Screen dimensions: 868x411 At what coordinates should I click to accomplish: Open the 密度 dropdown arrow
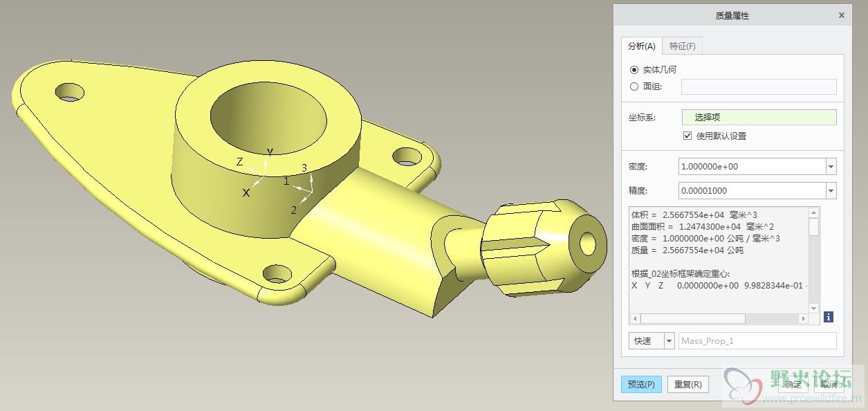[831, 167]
